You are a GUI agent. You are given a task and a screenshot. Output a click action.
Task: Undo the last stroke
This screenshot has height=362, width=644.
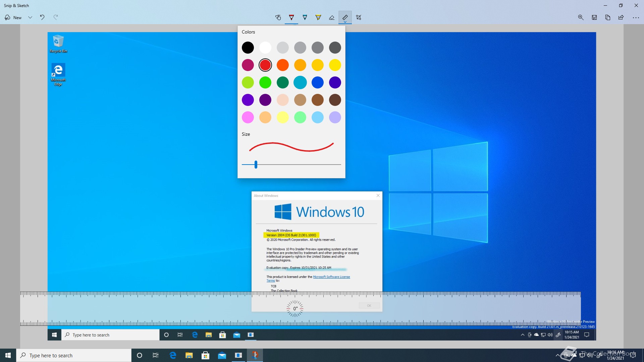tap(42, 17)
